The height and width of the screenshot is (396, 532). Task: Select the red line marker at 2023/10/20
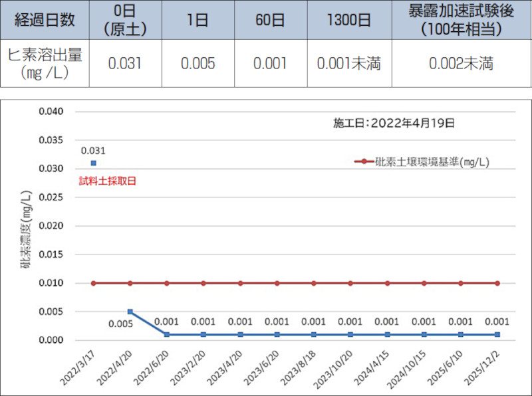click(350, 283)
